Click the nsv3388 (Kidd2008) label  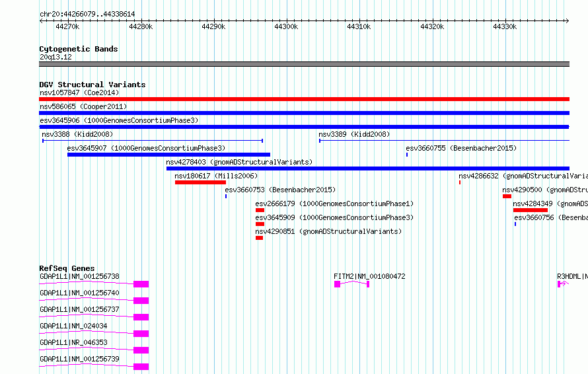click(77, 134)
